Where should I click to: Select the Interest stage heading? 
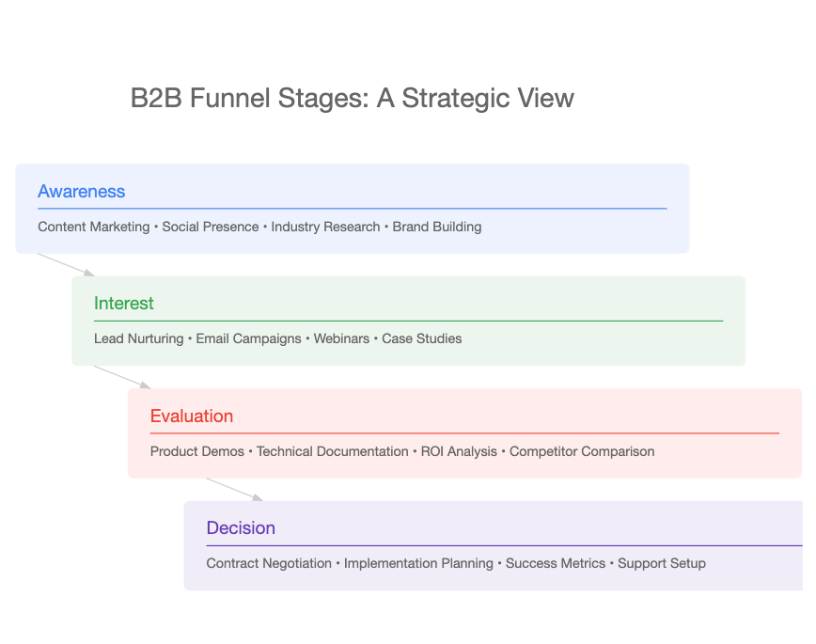coord(124,303)
